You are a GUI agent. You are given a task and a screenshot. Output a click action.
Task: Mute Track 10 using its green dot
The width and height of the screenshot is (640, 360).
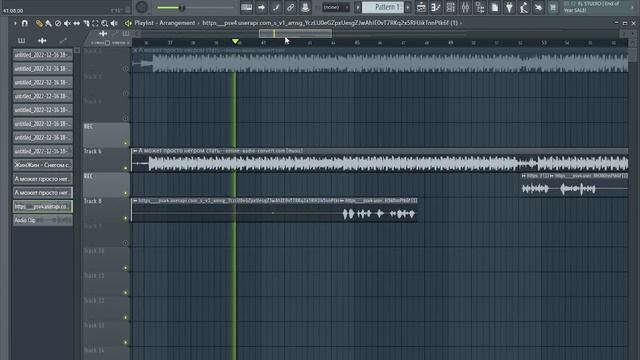pos(126,268)
